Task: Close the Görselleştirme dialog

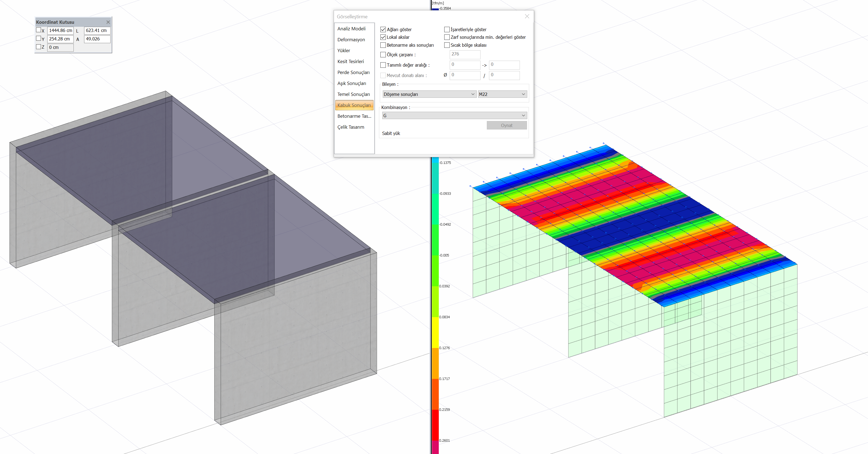Action: tap(527, 16)
